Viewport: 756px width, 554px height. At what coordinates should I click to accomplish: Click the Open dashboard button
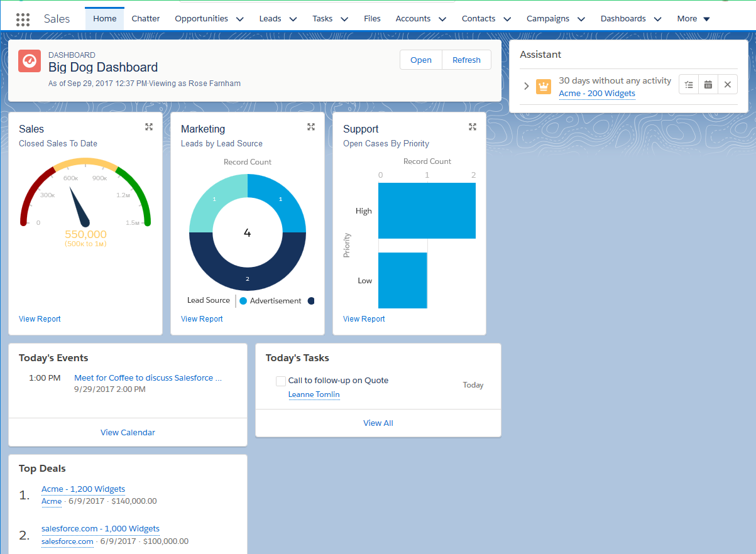(421, 60)
